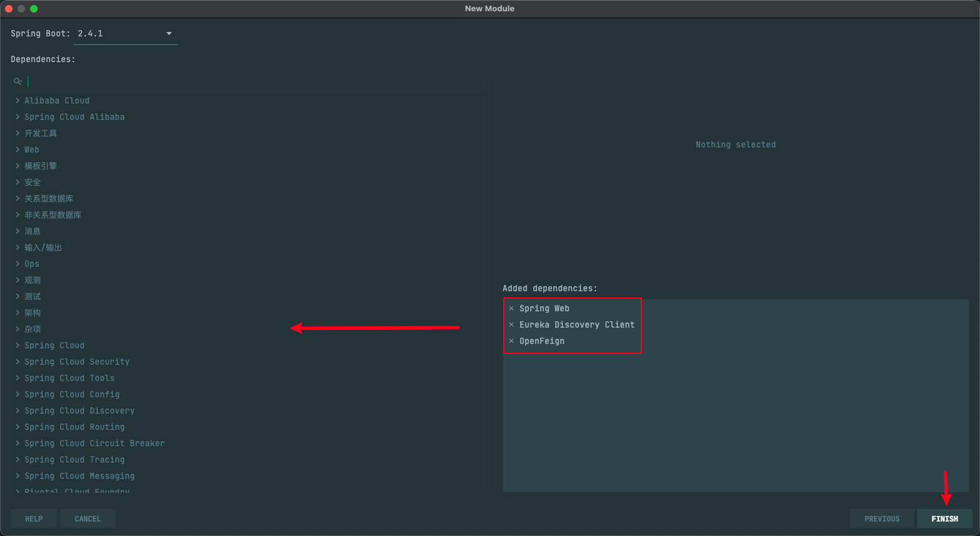
Task: Click the search magnifier icon in dependencies
Action: (x=18, y=82)
